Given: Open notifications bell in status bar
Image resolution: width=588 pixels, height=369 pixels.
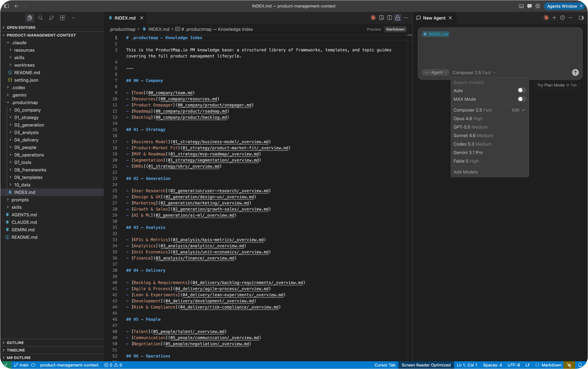Looking at the screenshot, I should point(580,365).
